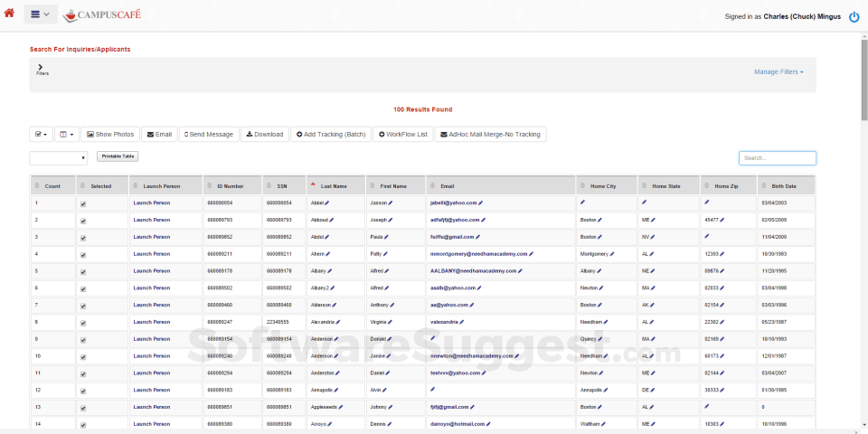
Task: Select SSN value 22349555
Action: [x=278, y=322]
